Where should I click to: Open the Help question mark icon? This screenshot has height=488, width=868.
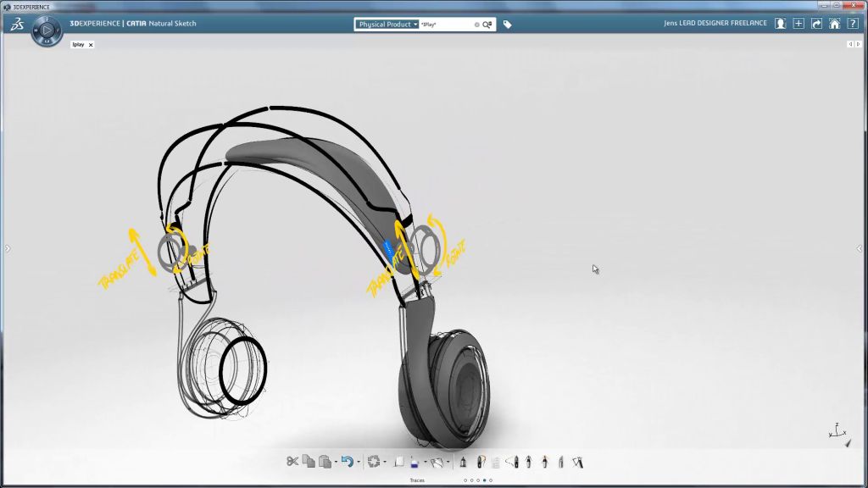[854, 24]
